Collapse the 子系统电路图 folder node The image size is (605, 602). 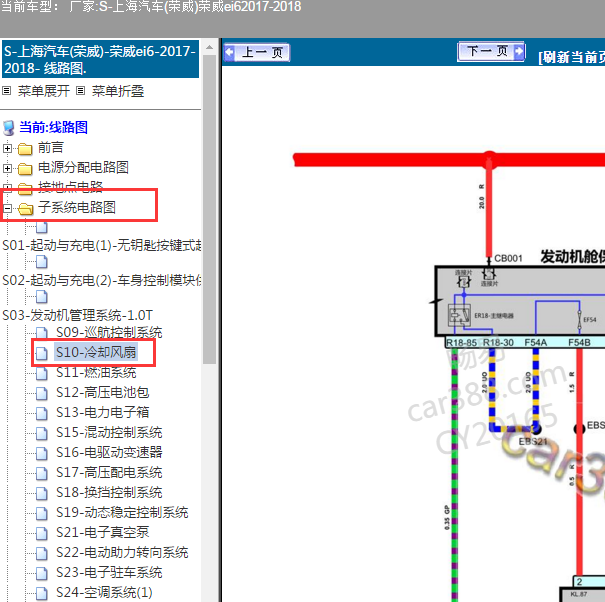tap(7, 208)
